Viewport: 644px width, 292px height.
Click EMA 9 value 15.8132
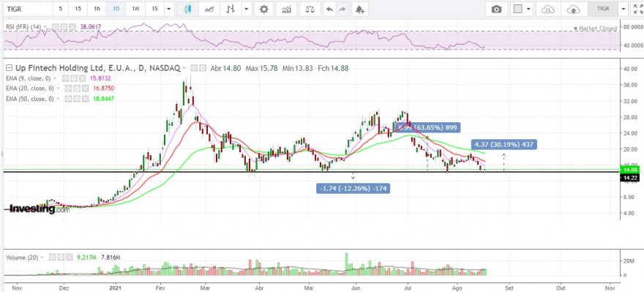[101, 78]
